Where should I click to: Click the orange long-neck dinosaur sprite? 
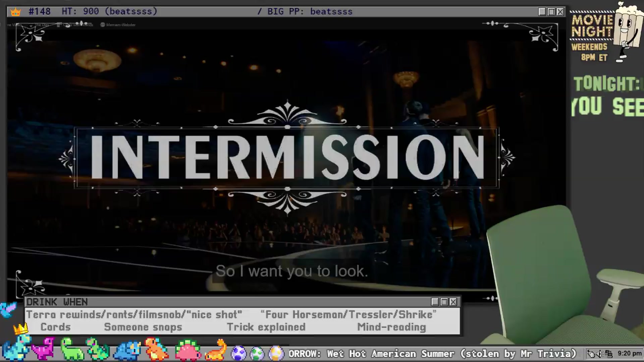216,350
